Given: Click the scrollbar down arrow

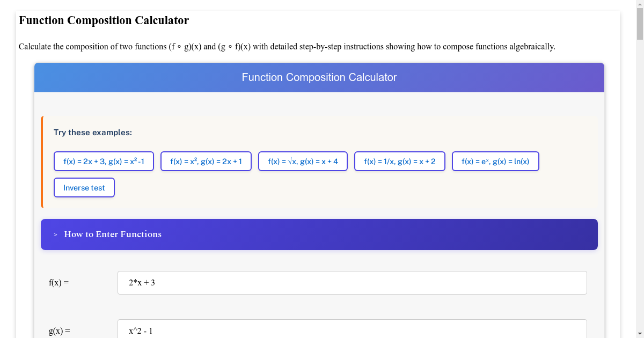Looking at the screenshot, I should pos(640,334).
